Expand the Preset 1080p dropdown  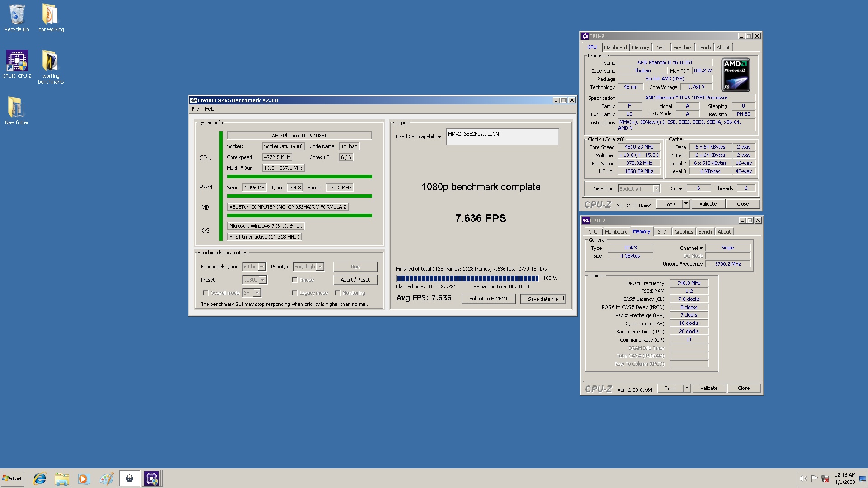coord(262,280)
